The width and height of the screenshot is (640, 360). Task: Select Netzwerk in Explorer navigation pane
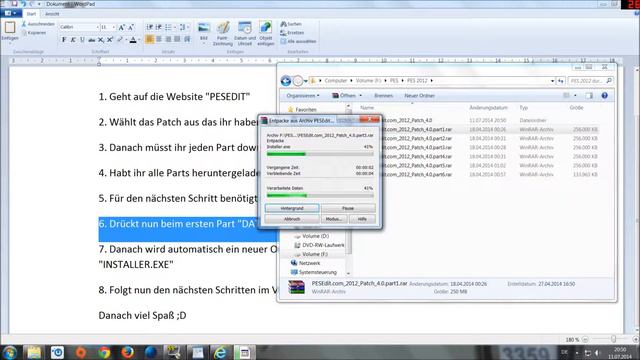(305, 263)
